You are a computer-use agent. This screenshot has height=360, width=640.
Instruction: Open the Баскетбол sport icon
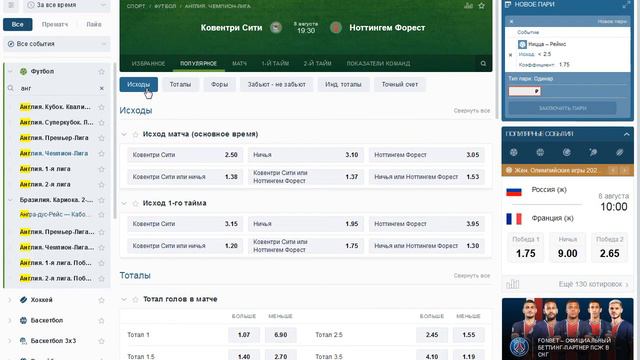pos(23,320)
